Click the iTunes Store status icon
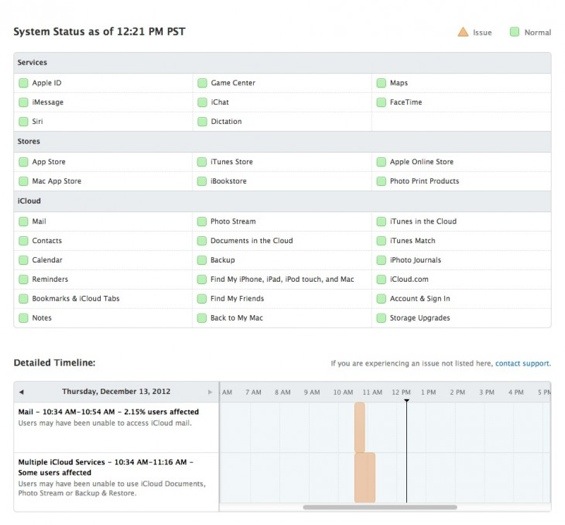 pyautogui.click(x=202, y=162)
